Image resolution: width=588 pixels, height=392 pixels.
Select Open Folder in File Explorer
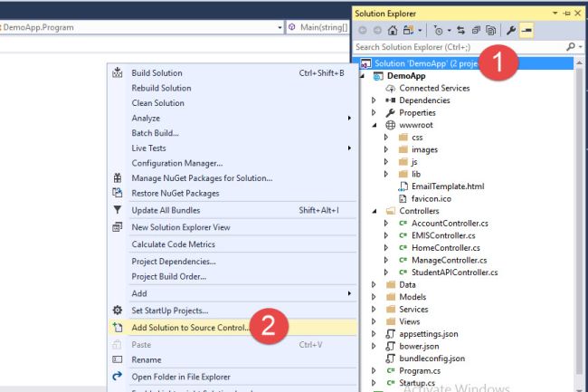(232, 377)
